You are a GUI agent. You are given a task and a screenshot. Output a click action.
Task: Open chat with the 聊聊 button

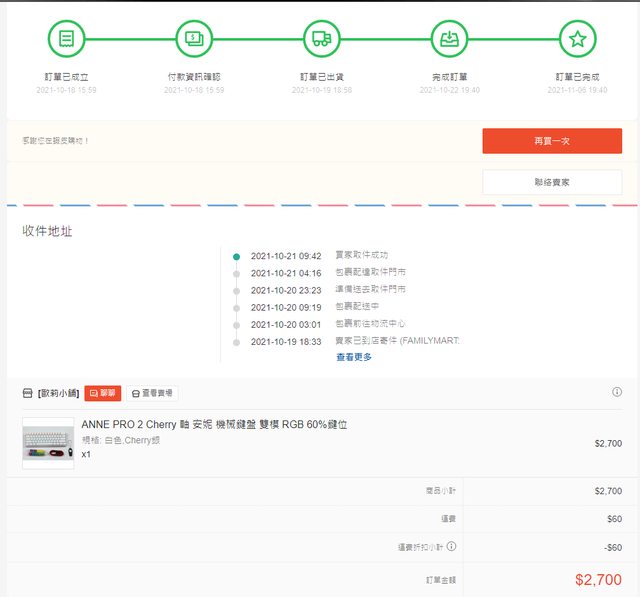102,394
